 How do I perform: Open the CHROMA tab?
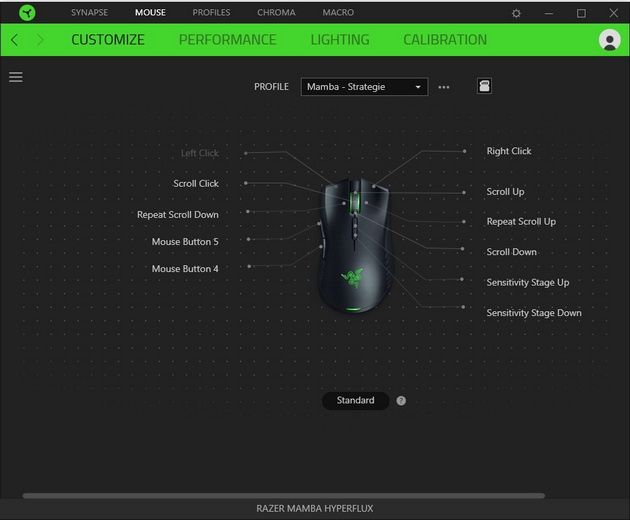pyautogui.click(x=276, y=12)
